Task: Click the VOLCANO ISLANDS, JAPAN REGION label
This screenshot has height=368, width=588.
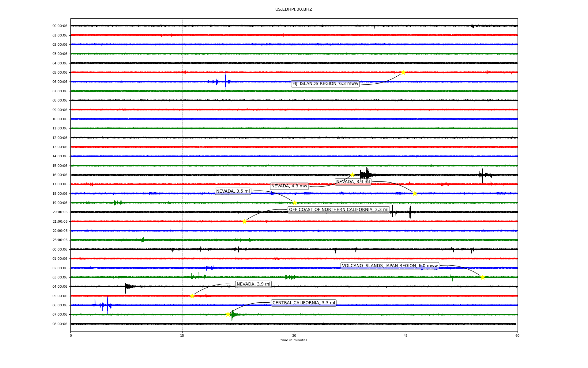Action: click(390, 266)
